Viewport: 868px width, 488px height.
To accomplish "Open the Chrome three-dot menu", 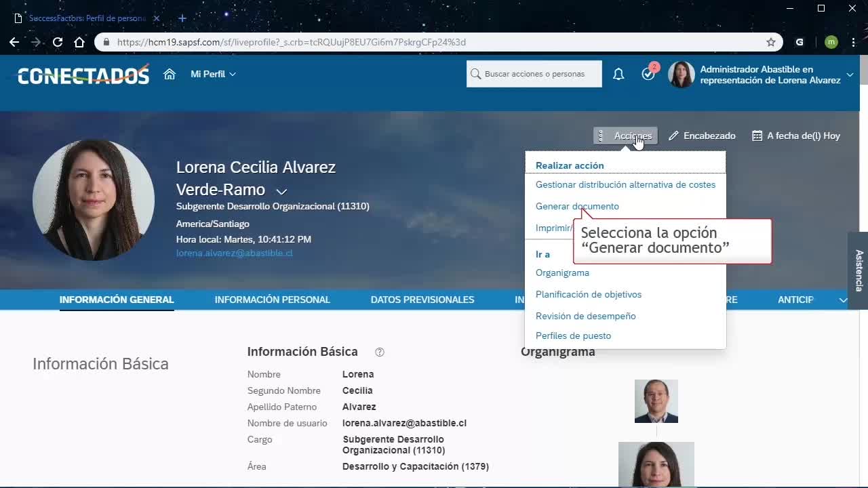I will [853, 42].
